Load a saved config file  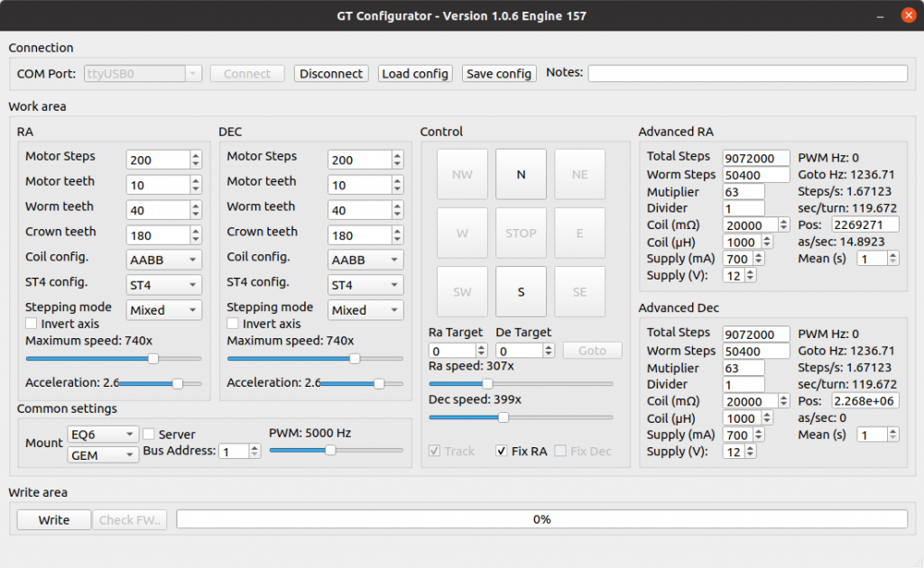415,74
